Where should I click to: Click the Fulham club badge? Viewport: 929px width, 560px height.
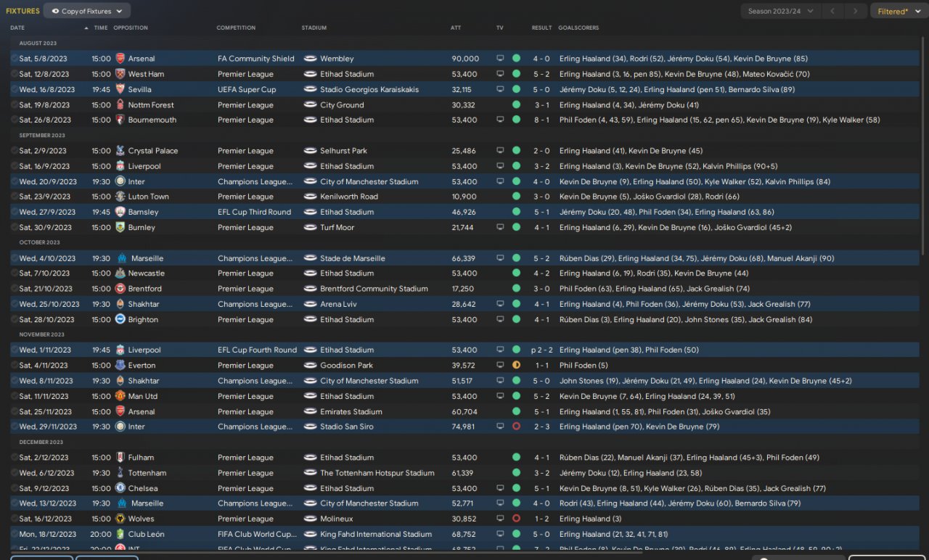click(120, 458)
